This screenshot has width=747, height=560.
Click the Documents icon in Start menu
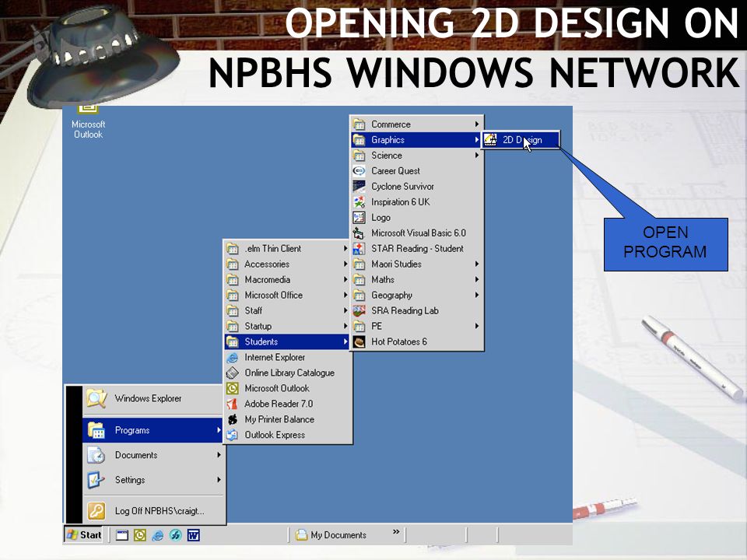pos(96,455)
